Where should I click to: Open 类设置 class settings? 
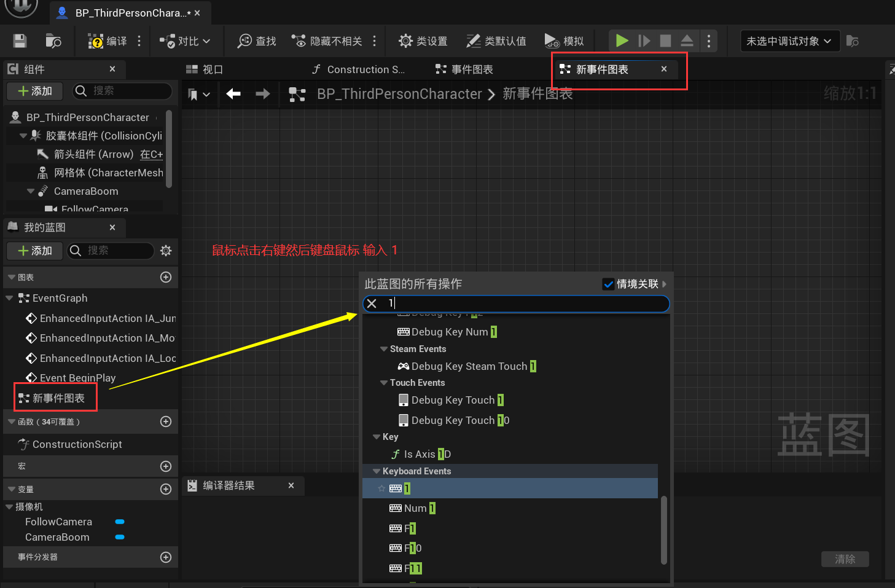[x=423, y=41]
